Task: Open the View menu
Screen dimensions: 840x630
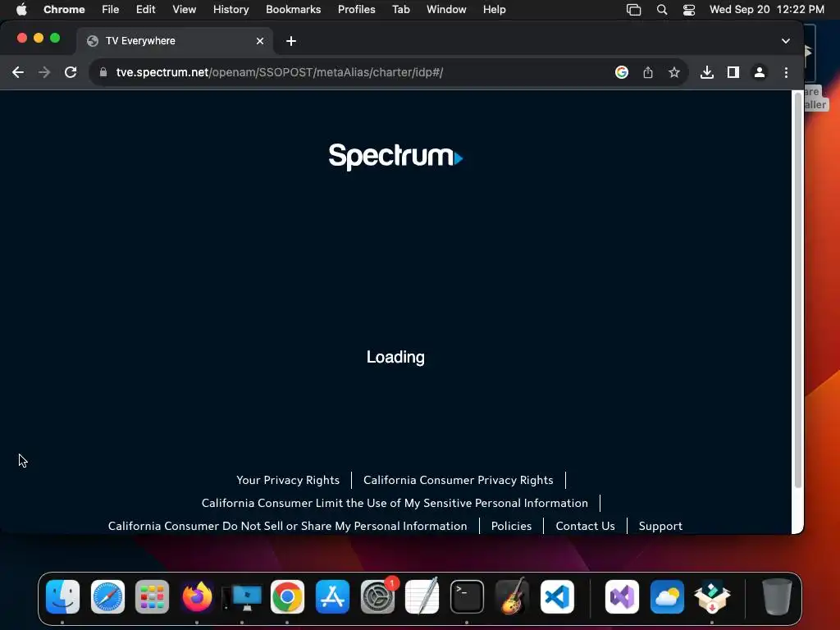Action: (x=184, y=9)
